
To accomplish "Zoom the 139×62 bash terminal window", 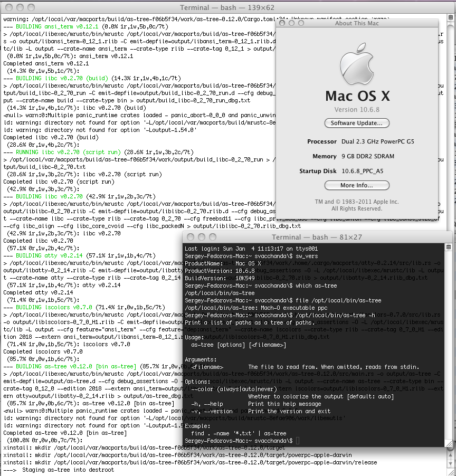I will (x=31, y=7).
